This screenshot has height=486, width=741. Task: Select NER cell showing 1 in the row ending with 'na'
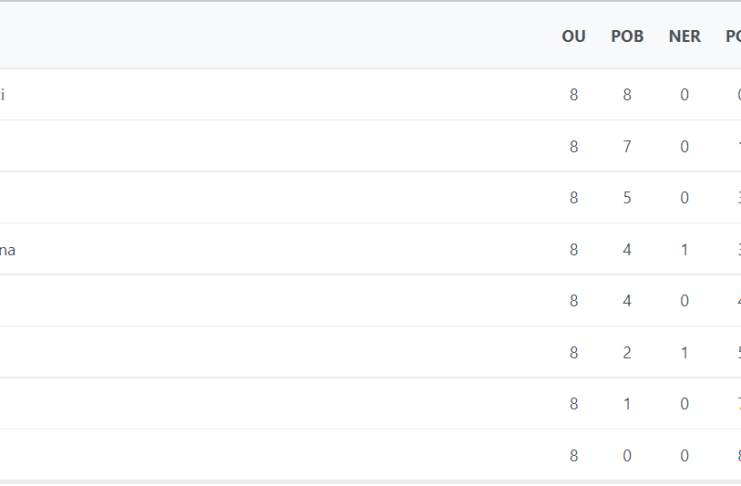pos(684,250)
